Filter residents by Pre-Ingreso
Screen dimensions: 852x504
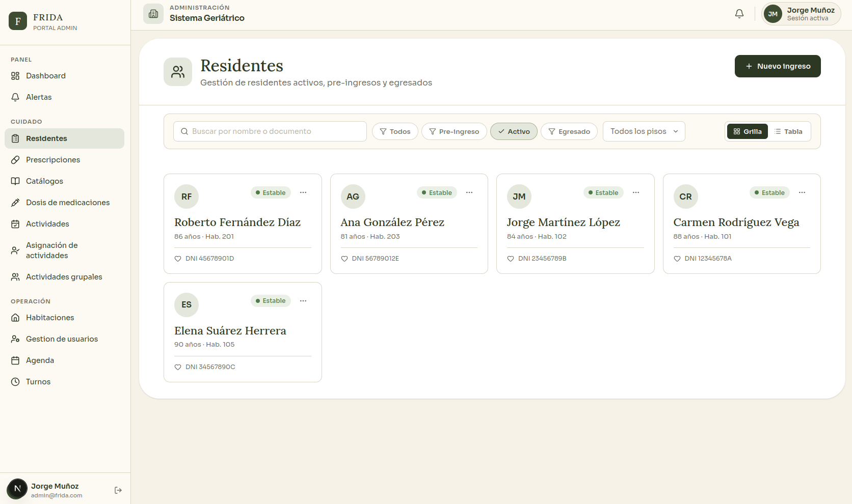(454, 131)
